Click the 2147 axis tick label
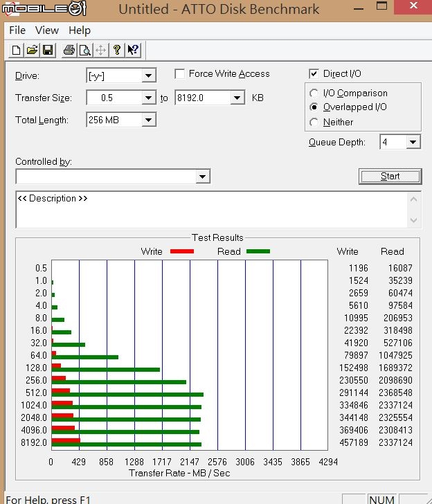The image size is (432, 504). [x=189, y=462]
